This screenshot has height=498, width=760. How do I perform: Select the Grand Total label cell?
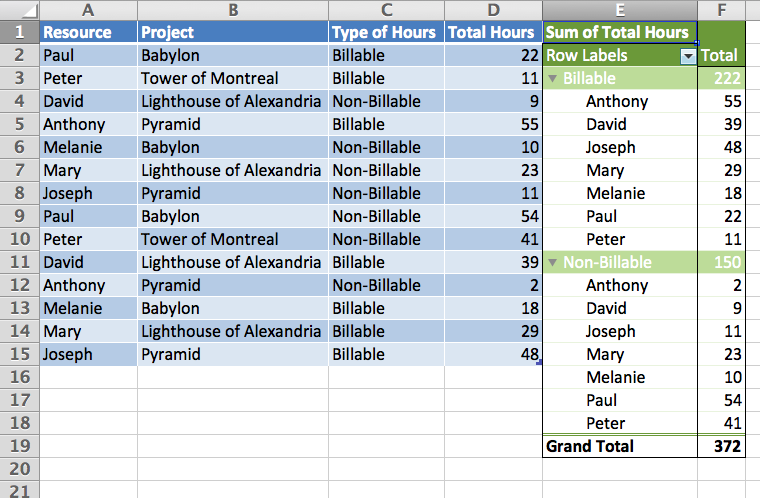(x=620, y=446)
